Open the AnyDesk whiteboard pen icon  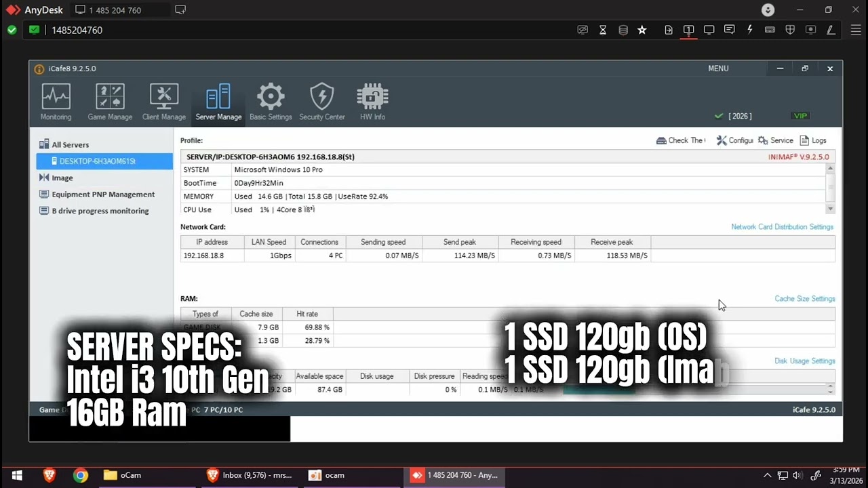[831, 30]
